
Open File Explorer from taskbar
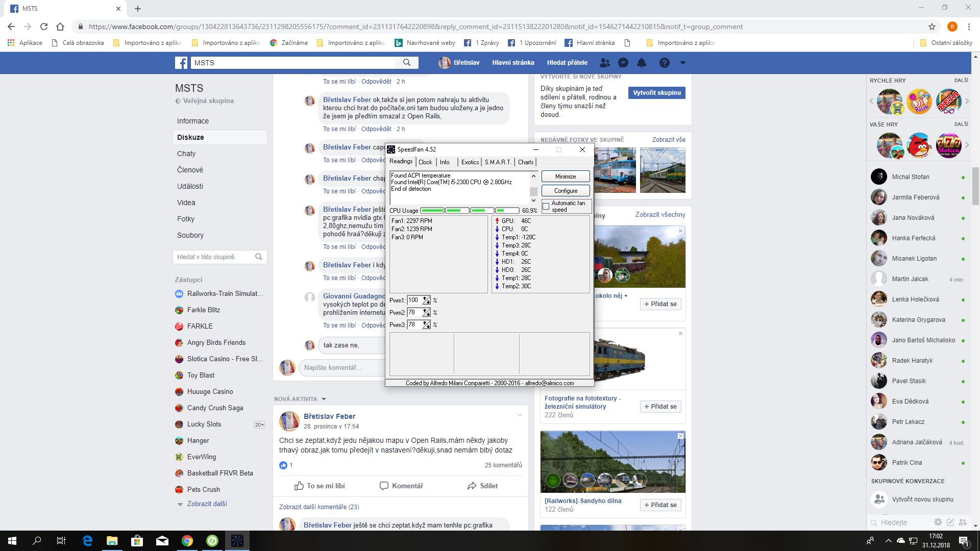click(x=112, y=541)
